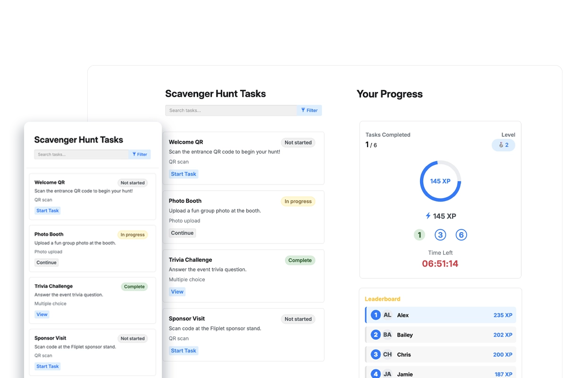This screenshot has width=588, height=378.
Task: Click the Tasks Completed label
Action: tap(388, 134)
